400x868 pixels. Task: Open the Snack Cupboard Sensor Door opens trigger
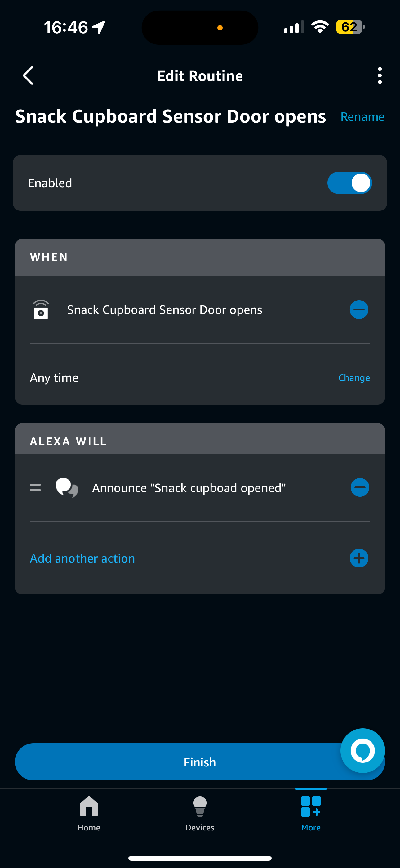[165, 310]
